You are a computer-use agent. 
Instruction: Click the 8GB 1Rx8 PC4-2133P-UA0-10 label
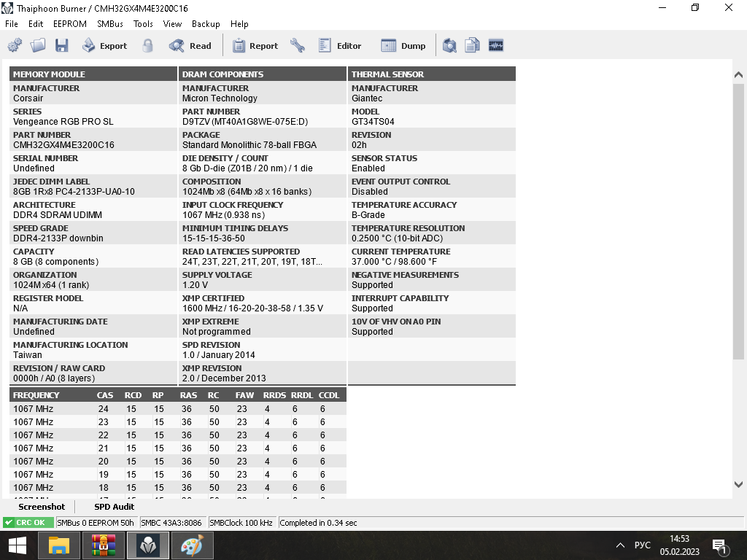tap(74, 192)
